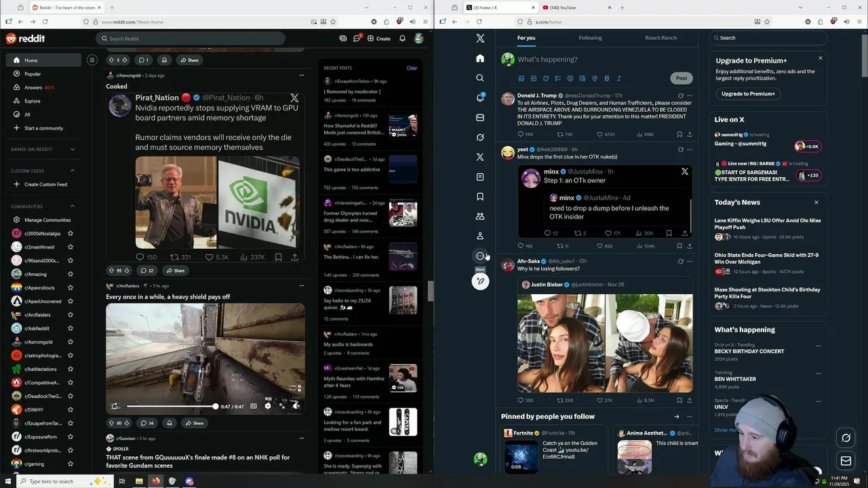The image size is (868, 488).
Task: Favorite r/Asmongold with star
Action: point(71,342)
